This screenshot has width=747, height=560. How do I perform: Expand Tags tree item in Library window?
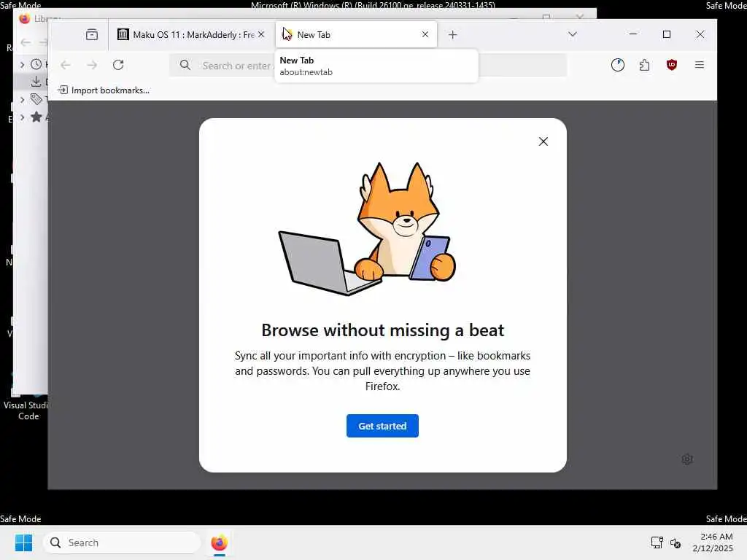(22, 99)
